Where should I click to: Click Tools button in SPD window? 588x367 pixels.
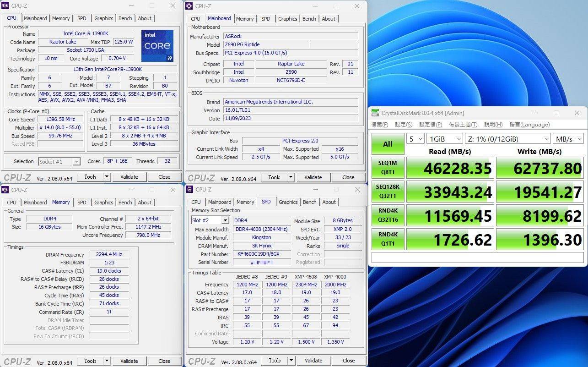coord(275,361)
